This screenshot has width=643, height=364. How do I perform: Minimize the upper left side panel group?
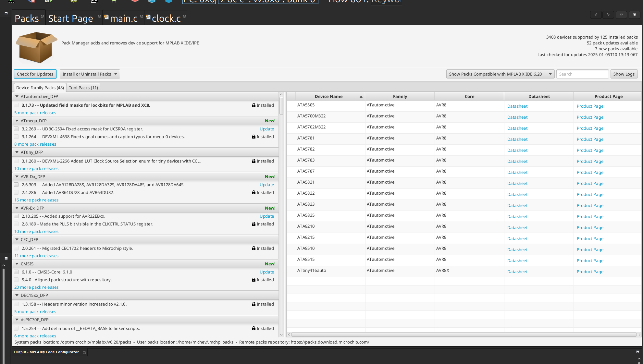6,13
